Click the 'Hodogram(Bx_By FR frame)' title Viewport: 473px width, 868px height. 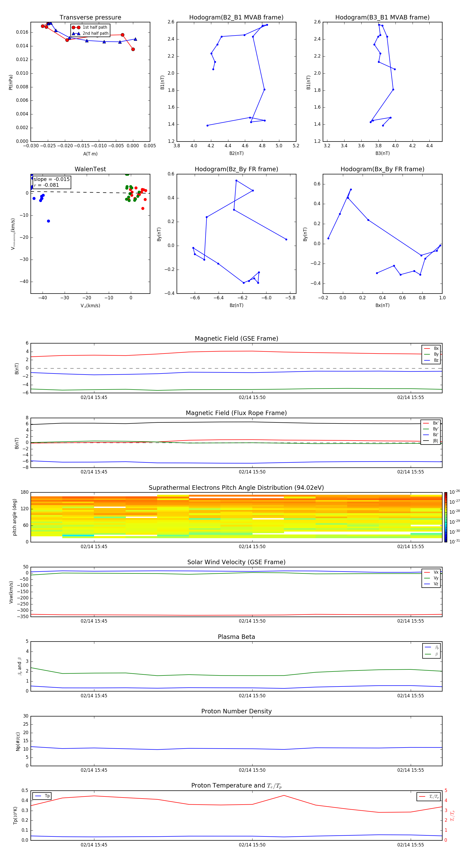pyautogui.click(x=382, y=169)
